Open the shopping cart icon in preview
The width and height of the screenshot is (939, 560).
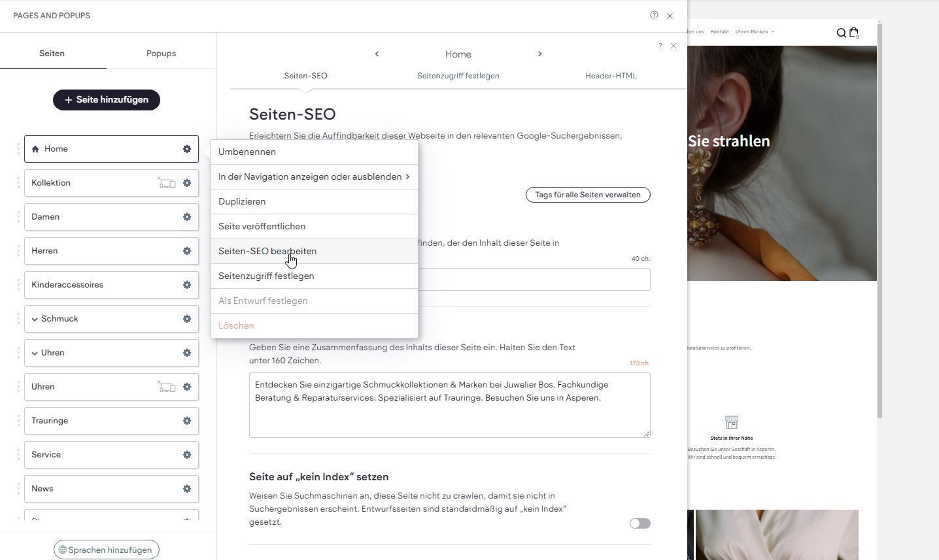pyautogui.click(x=854, y=33)
